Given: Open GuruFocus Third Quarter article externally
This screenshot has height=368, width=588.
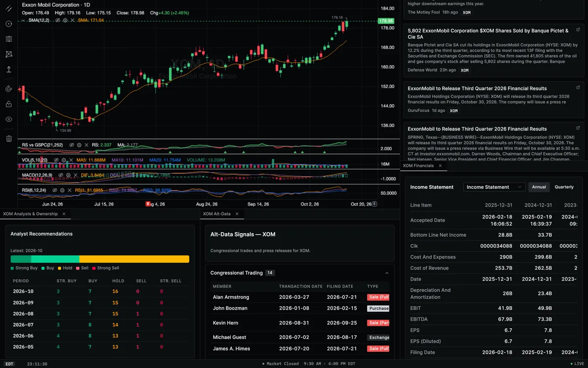Looking at the screenshot, I should click(578, 88).
